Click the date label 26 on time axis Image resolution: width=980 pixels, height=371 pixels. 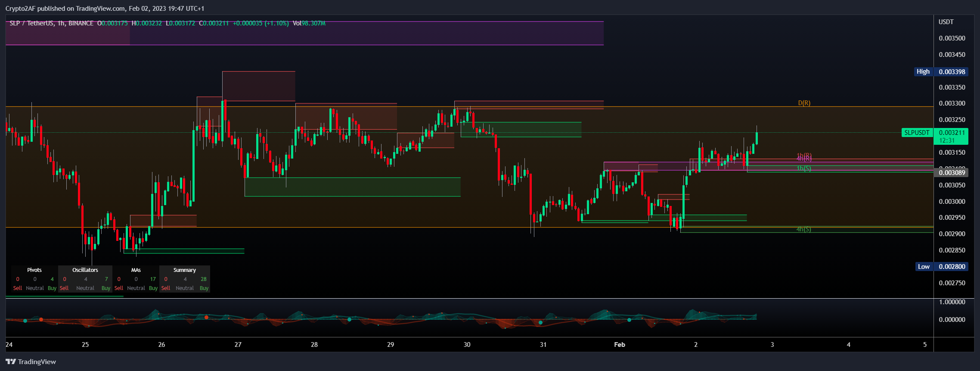coord(161,345)
